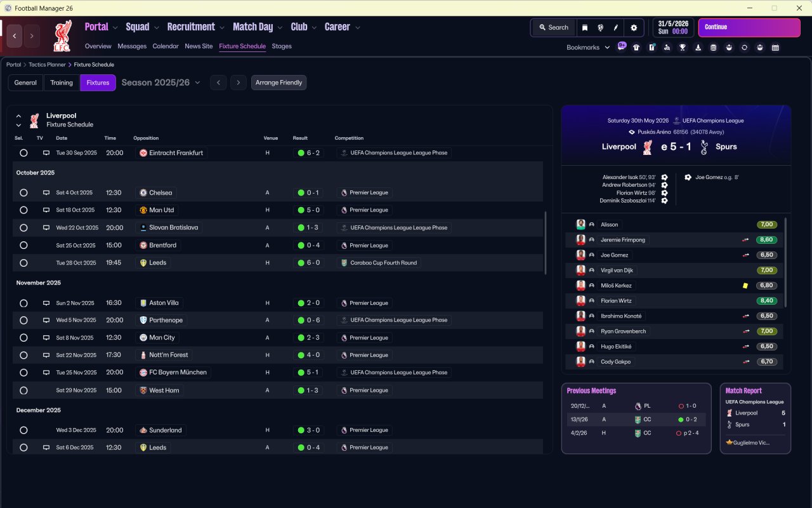The width and height of the screenshot is (812, 508).
Task: Click the circular arrows icon in bookmarks bar
Action: pyautogui.click(x=744, y=48)
